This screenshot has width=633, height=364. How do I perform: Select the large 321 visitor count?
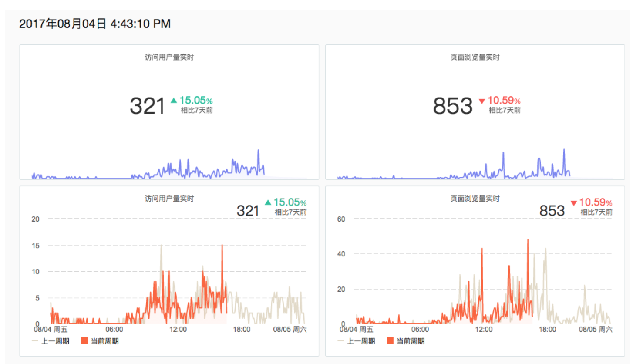pyautogui.click(x=148, y=106)
